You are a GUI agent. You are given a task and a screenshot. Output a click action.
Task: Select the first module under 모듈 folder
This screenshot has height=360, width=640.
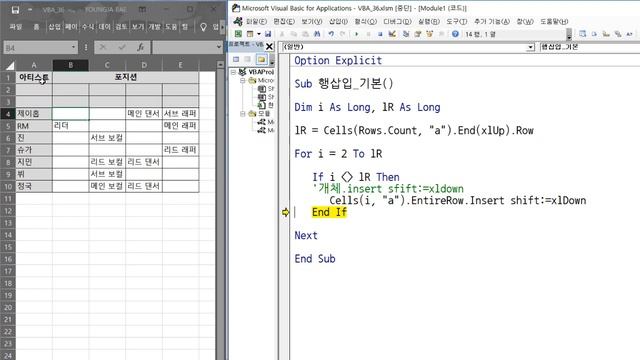(x=266, y=122)
